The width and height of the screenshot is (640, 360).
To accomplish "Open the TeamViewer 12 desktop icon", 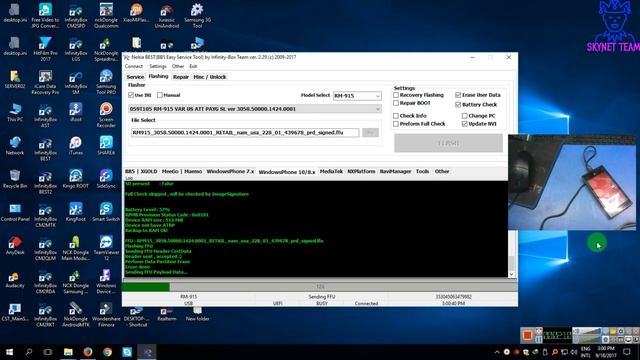I will pos(106,248).
